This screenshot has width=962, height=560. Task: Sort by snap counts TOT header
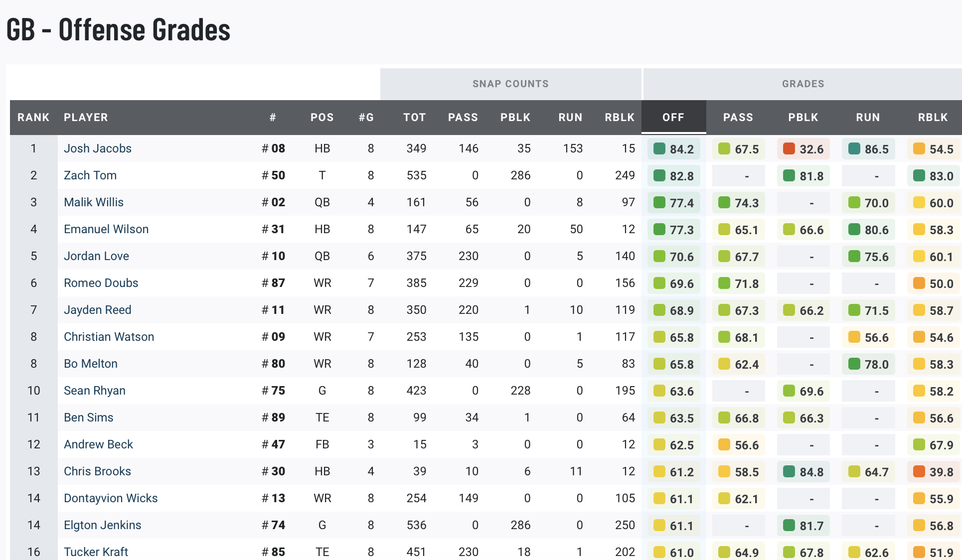pos(415,118)
